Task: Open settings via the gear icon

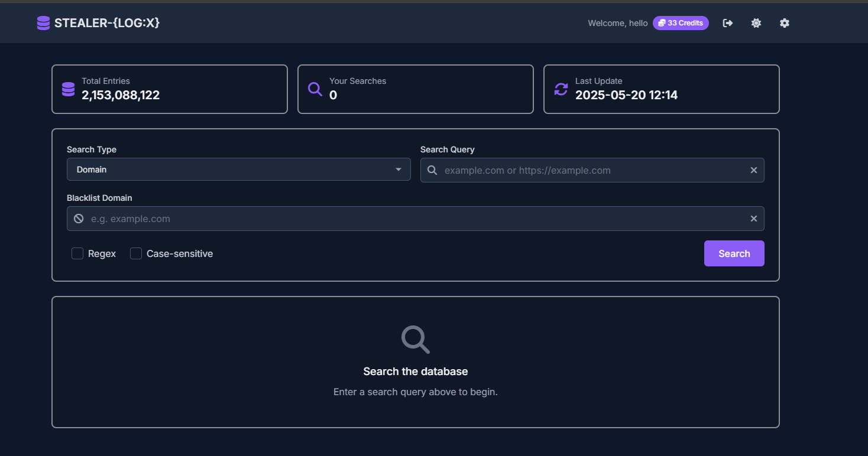Action: (784, 23)
